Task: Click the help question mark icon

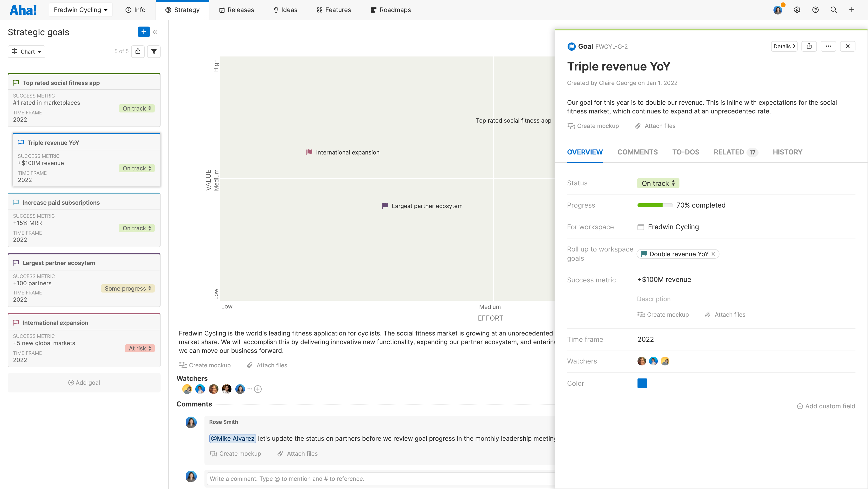Action: (815, 10)
